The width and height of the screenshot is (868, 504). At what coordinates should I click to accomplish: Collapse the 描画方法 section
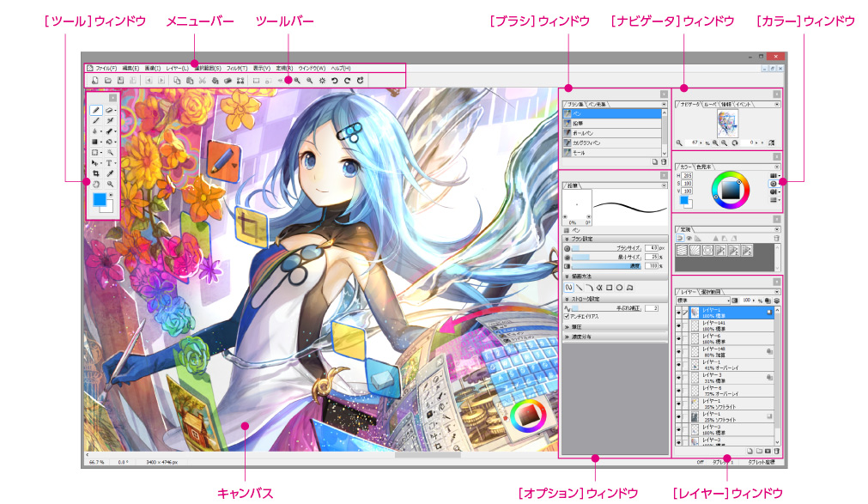click(x=567, y=276)
